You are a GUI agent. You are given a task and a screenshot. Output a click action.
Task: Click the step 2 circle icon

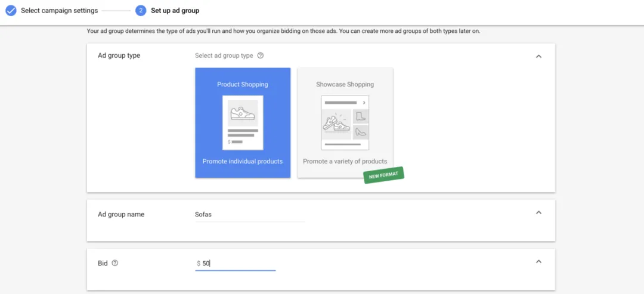click(141, 11)
